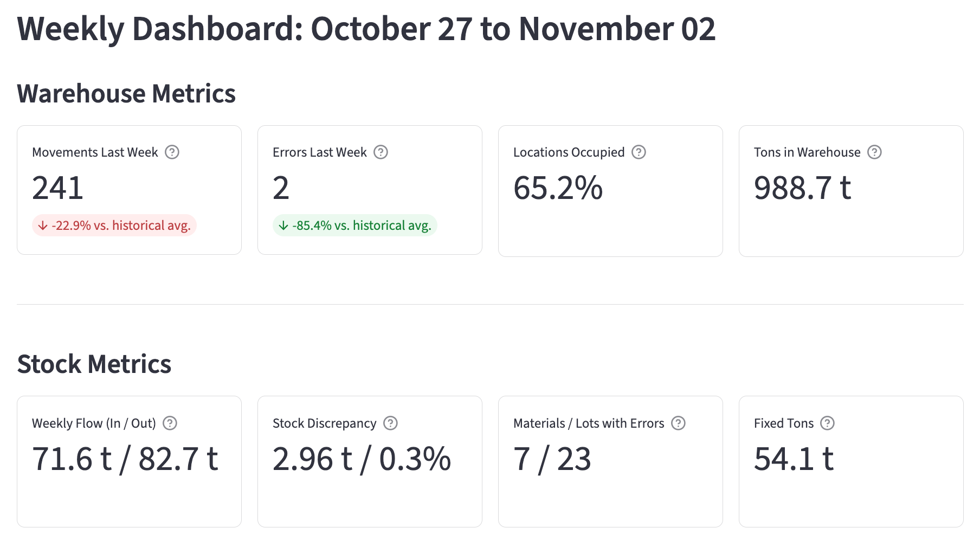980x541 pixels.
Task: Open the Fixed Tons help icon
Action: pyautogui.click(x=827, y=423)
